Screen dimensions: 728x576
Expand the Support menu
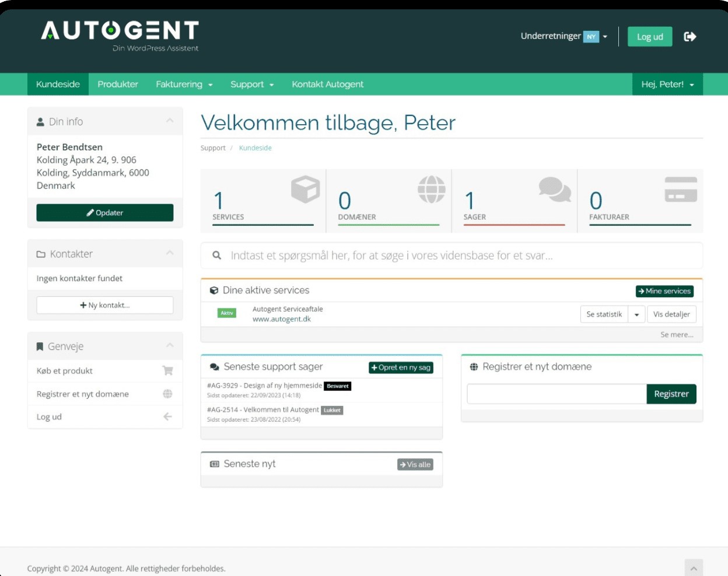pyautogui.click(x=252, y=85)
